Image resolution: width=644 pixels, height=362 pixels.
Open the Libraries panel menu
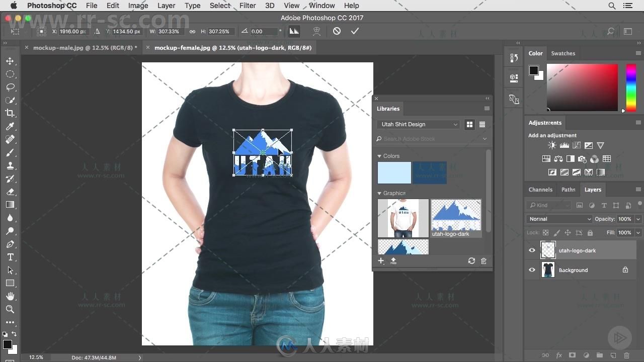tap(487, 109)
